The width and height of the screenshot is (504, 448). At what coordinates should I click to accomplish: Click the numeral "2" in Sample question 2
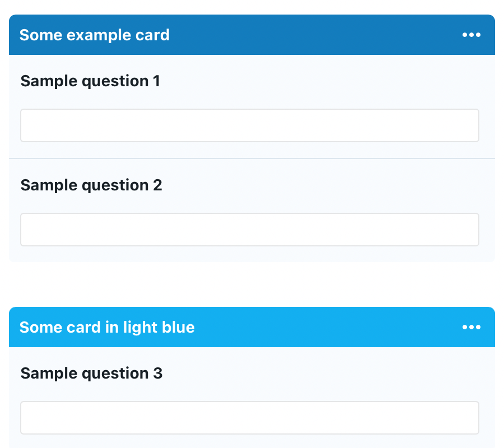157,185
